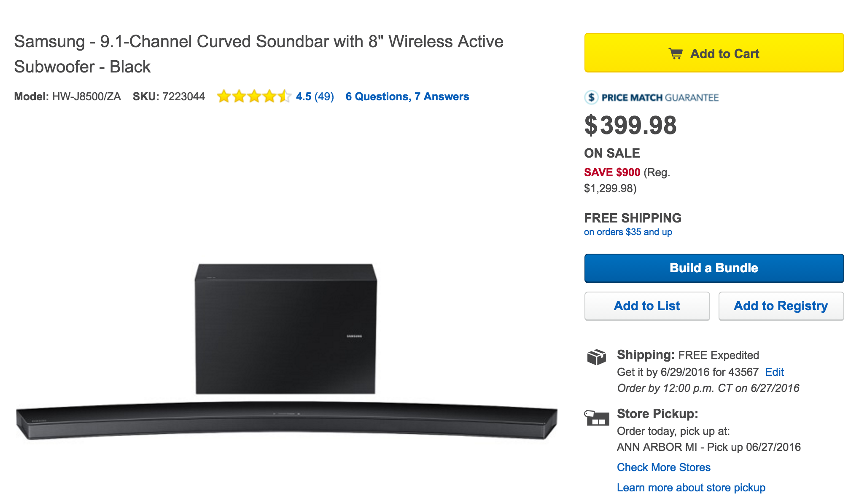Open the Check More Stores link
The width and height of the screenshot is (867, 504).
click(663, 467)
